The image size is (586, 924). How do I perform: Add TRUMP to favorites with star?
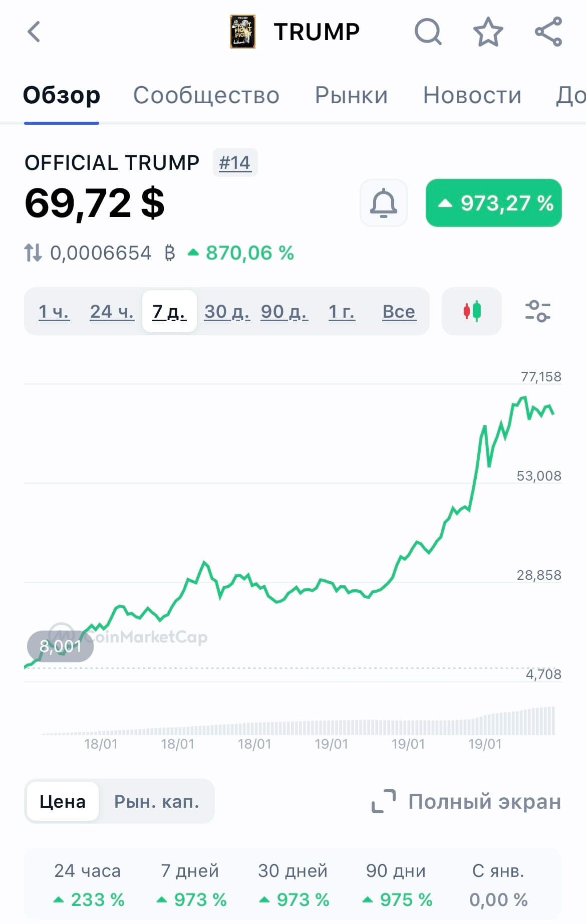[488, 32]
